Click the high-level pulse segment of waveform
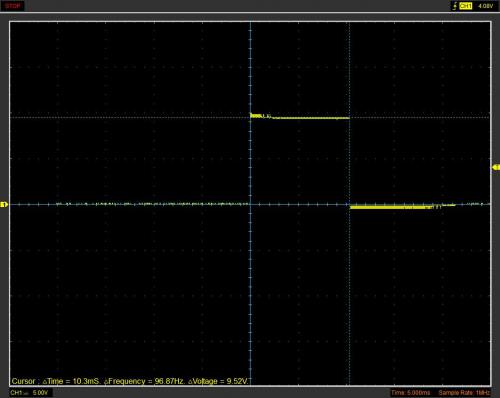This screenshot has width=500, height=398. coord(300,117)
